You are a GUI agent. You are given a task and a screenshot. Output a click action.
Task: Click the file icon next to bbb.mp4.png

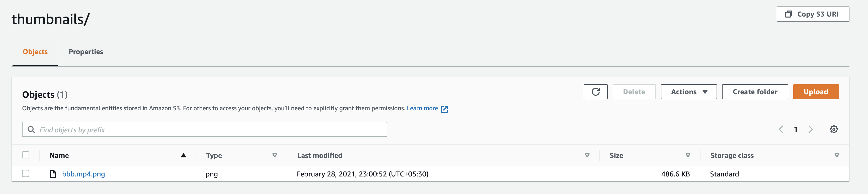click(53, 174)
